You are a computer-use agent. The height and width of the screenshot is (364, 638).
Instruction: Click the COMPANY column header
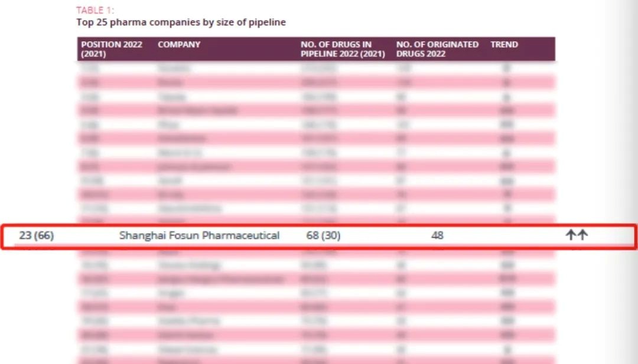pyautogui.click(x=179, y=44)
